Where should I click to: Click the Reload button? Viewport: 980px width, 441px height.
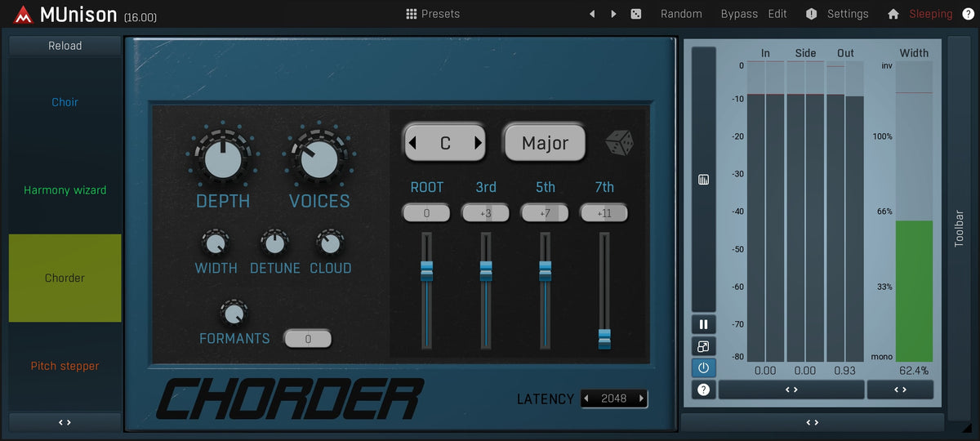(65, 46)
